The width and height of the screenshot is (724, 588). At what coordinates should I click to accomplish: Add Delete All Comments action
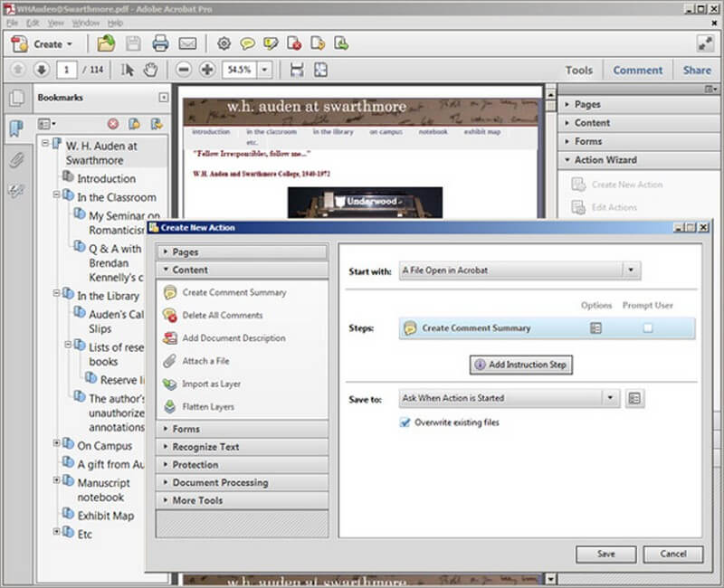[x=213, y=316]
